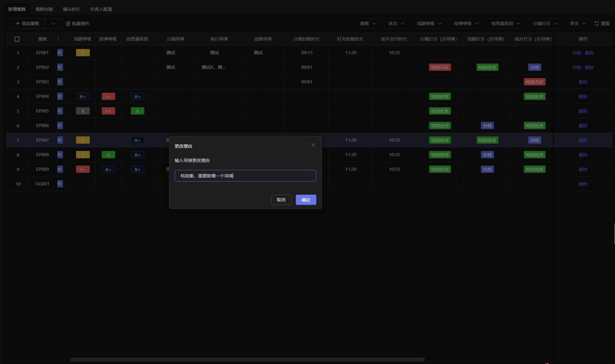Viewport: 615px width, 364px height.
Task: Click the 特别不好 tag in row EP002
Action: [440, 67]
